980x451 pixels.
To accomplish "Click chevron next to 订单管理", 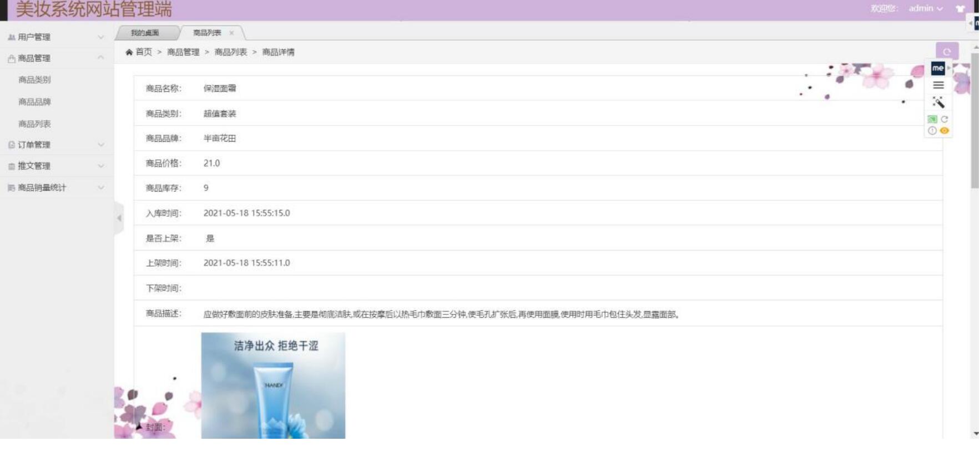I will (x=101, y=145).
